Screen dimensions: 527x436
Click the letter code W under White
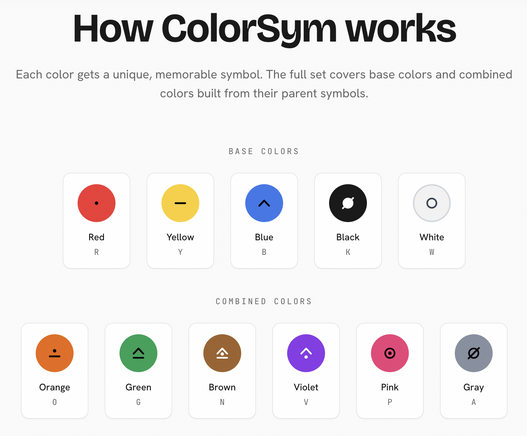[432, 252]
